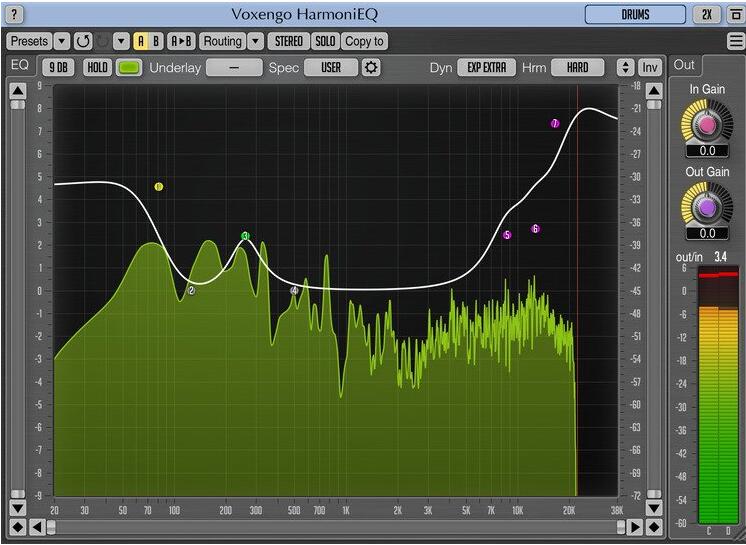Open dropdown arrow next to Presets

click(62, 41)
